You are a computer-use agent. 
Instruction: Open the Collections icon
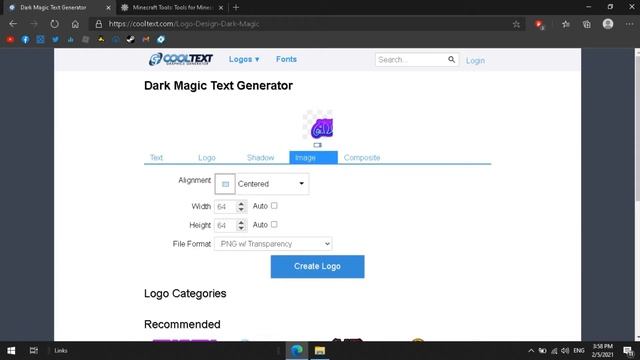tap(587, 24)
